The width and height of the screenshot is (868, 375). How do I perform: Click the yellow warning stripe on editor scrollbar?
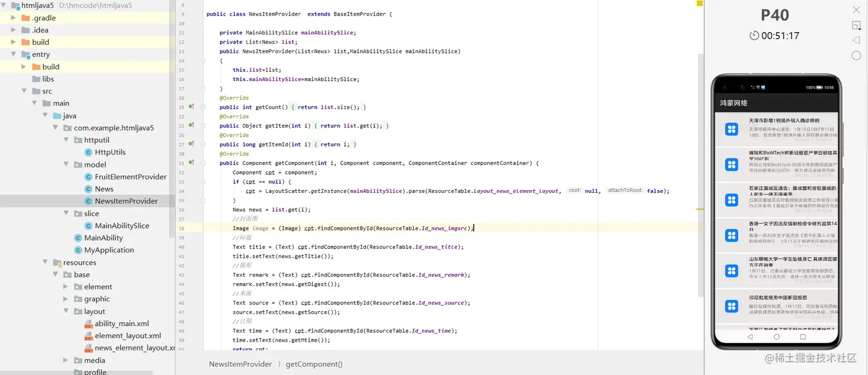pos(700,209)
